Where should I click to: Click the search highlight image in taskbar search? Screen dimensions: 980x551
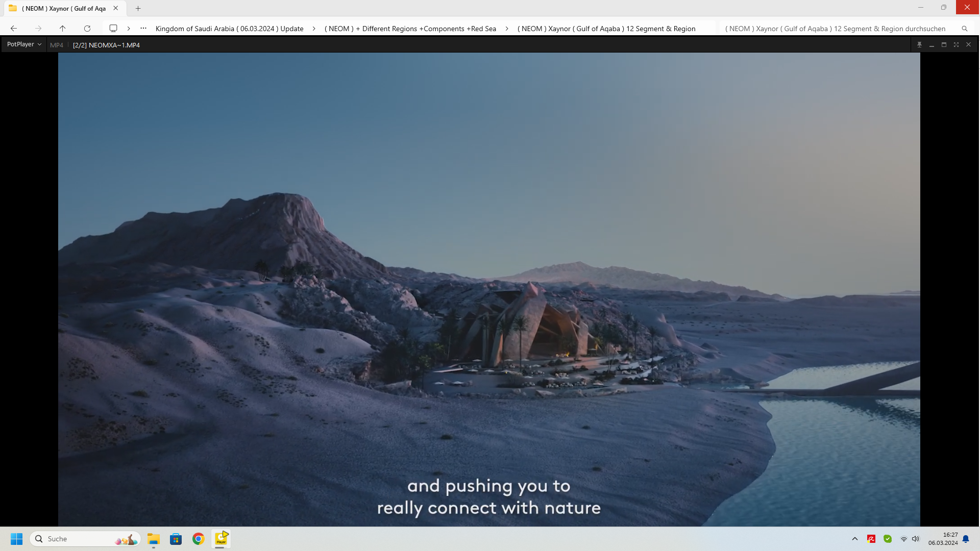127,539
